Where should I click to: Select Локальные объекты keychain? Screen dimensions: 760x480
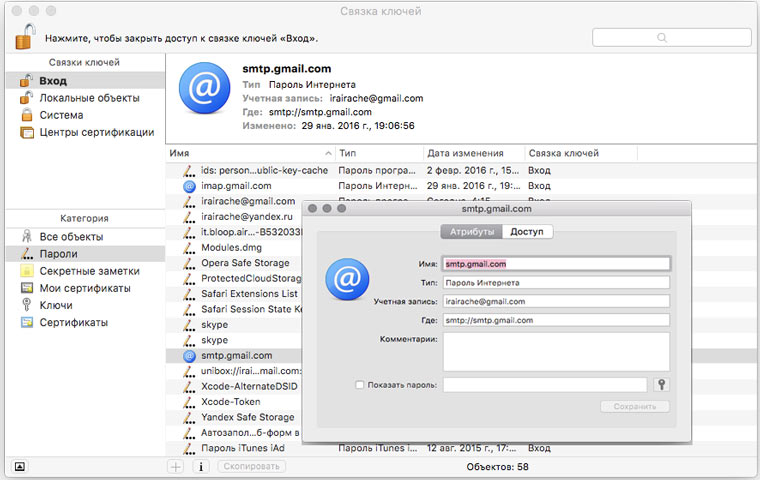tap(89, 98)
